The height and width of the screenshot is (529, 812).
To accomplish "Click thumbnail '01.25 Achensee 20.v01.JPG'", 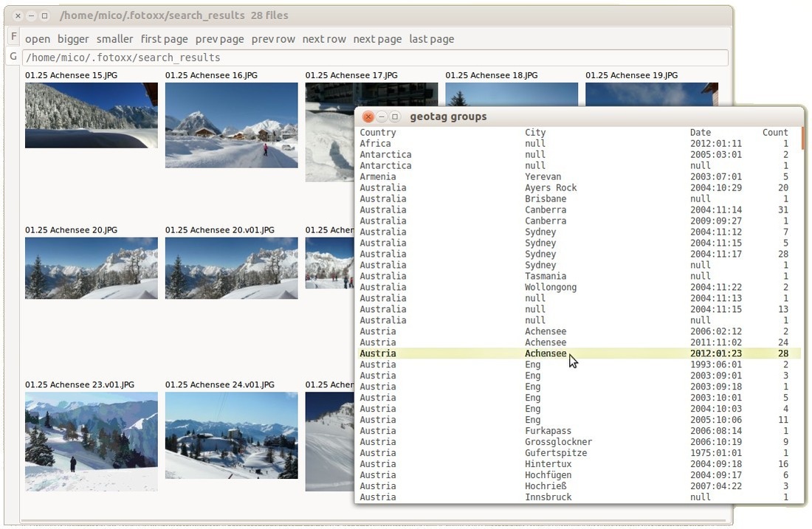I will [231, 268].
